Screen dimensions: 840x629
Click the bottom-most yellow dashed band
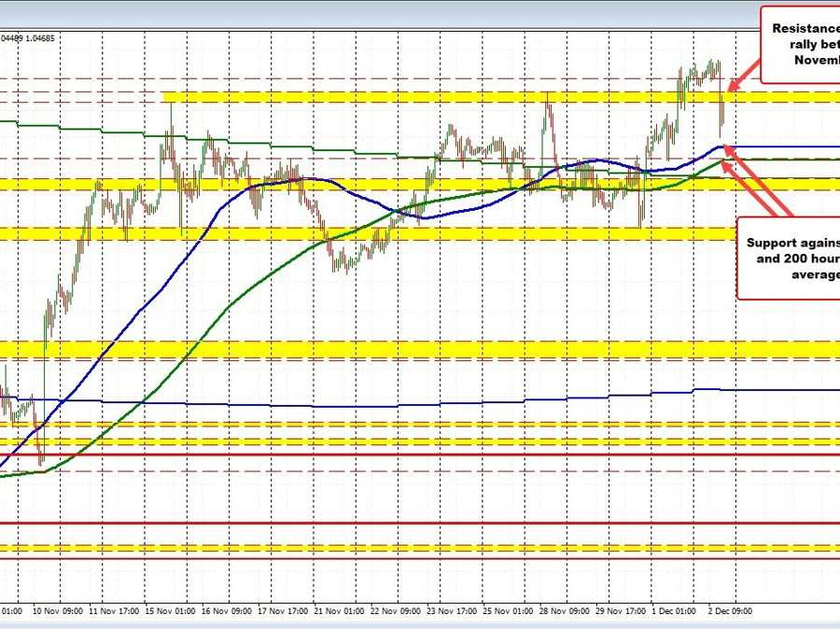tap(373, 548)
